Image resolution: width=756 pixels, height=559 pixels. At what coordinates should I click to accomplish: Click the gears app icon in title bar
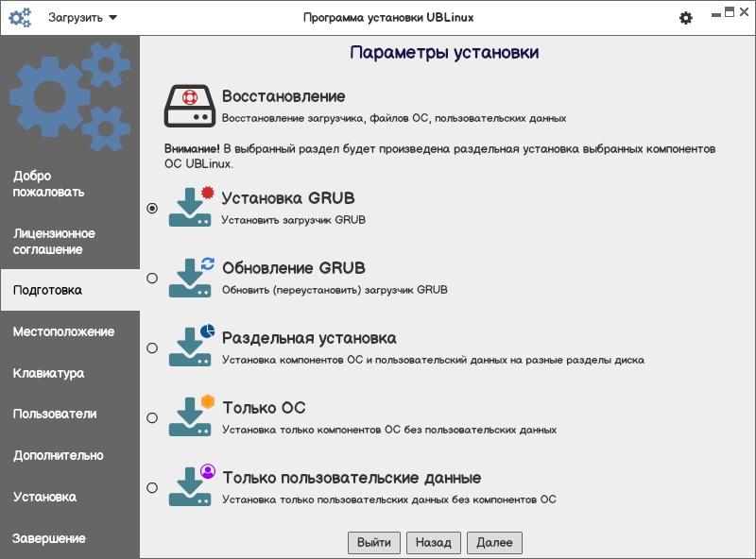[20, 18]
